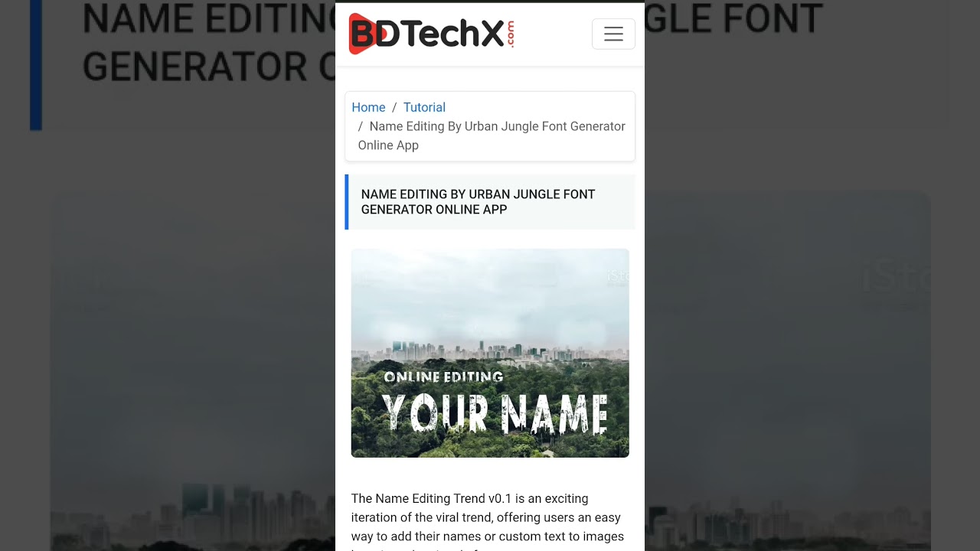Click the TechX wordmark in header
Image resolution: width=980 pixels, height=551 pixels.
coord(452,34)
